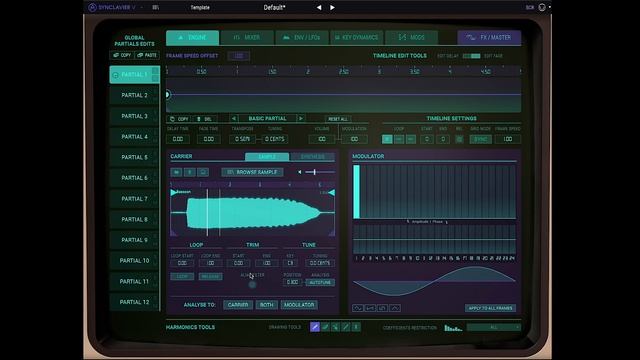The image size is (640, 360).
Task: Toggle the carrier Release button
Action: 211,276
